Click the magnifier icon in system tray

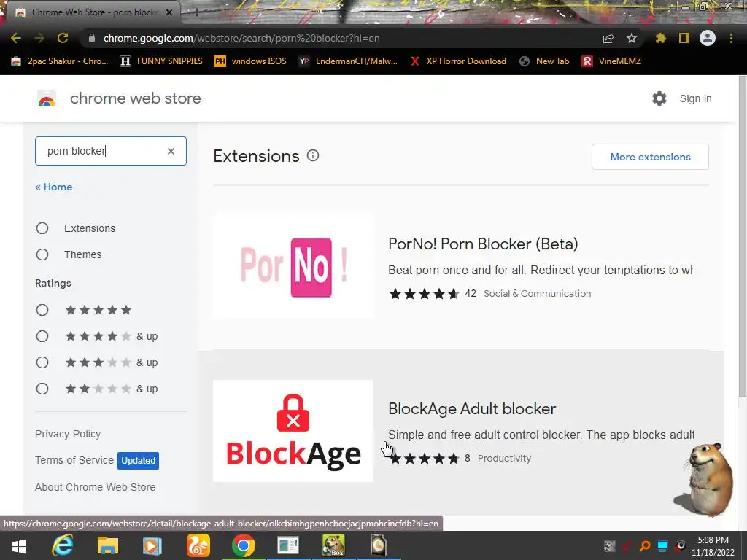[x=645, y=545]
